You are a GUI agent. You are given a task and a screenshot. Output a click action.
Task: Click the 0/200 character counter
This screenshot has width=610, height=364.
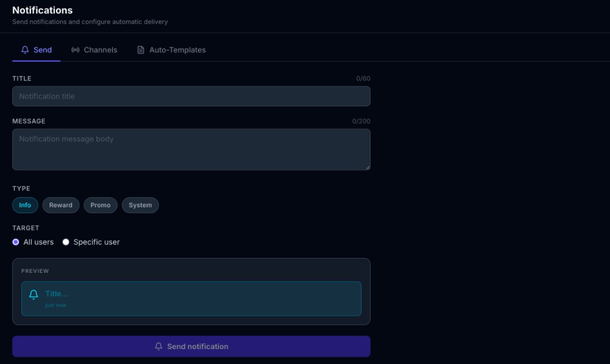(x=362, y=120)
